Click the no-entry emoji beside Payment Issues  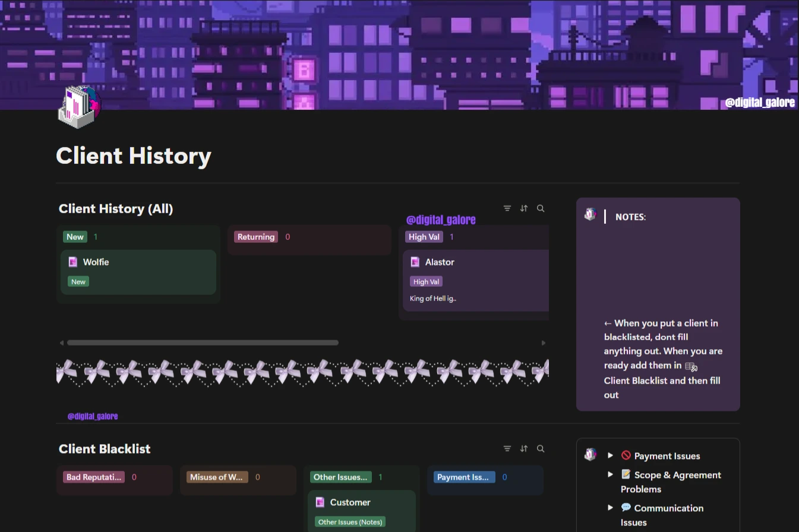(x=626, y=455)
